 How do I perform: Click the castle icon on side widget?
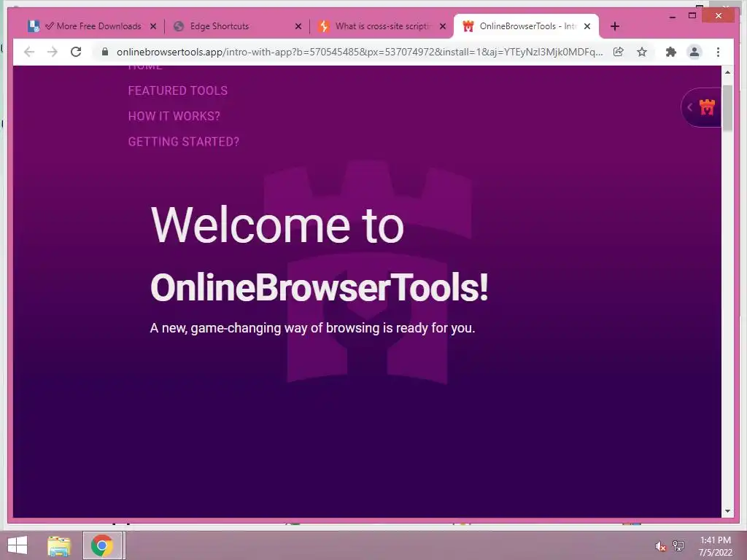pos(707,107)
